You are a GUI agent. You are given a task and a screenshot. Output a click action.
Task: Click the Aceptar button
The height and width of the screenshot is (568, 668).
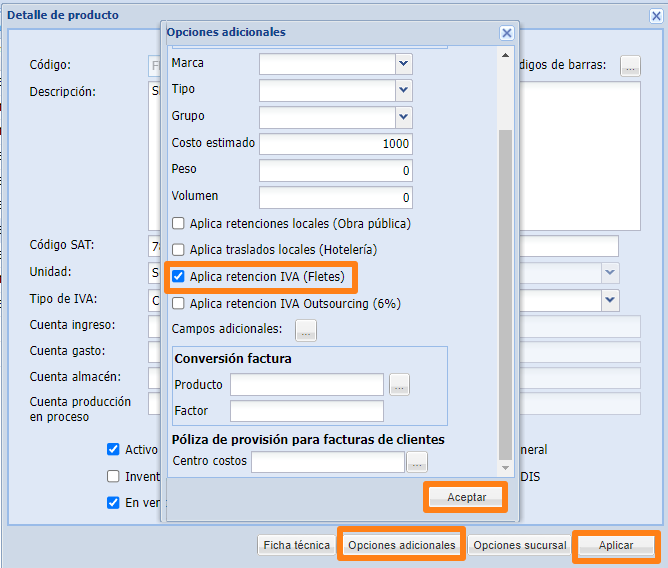click(x=466, y=497)
